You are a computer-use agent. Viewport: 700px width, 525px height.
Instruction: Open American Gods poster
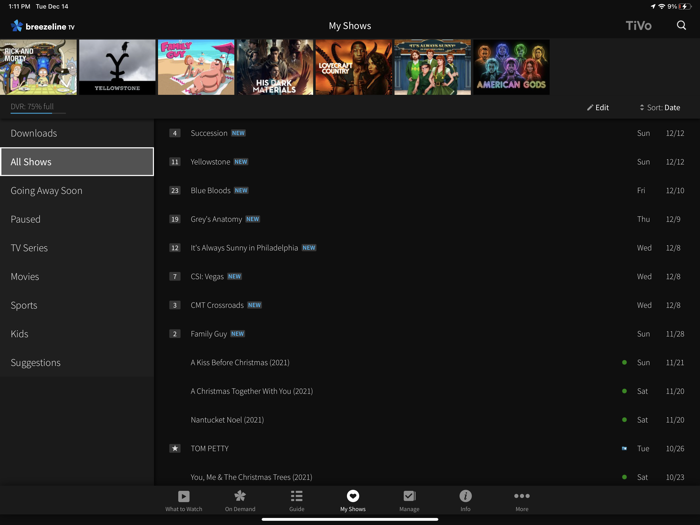[x=512, y=67]
